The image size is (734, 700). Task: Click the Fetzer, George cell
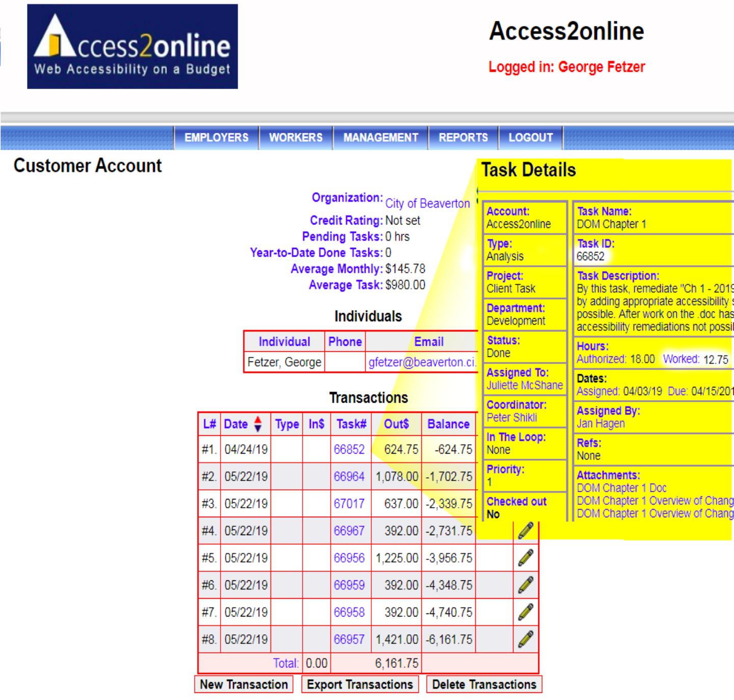(x=284, y=362)
